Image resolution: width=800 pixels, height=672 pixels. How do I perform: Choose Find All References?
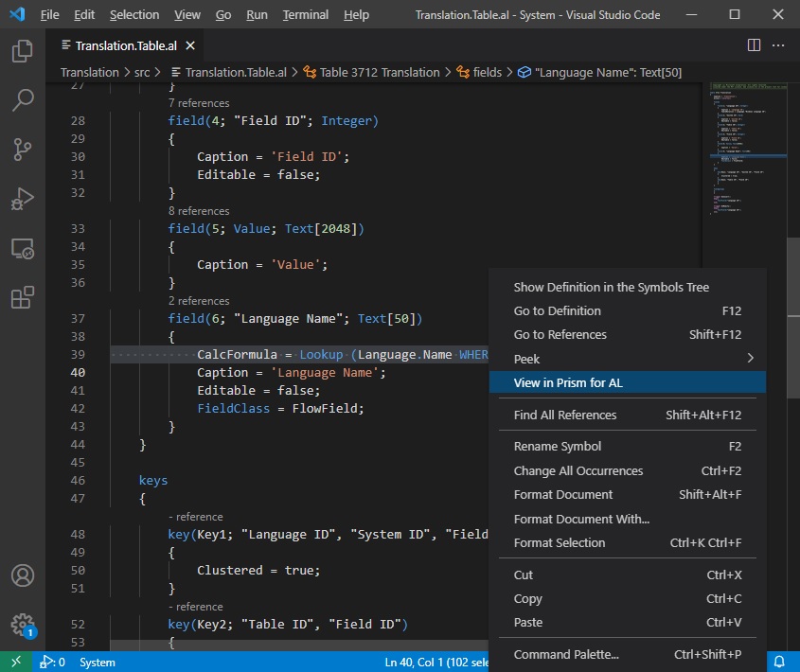[x=628, y=415]
